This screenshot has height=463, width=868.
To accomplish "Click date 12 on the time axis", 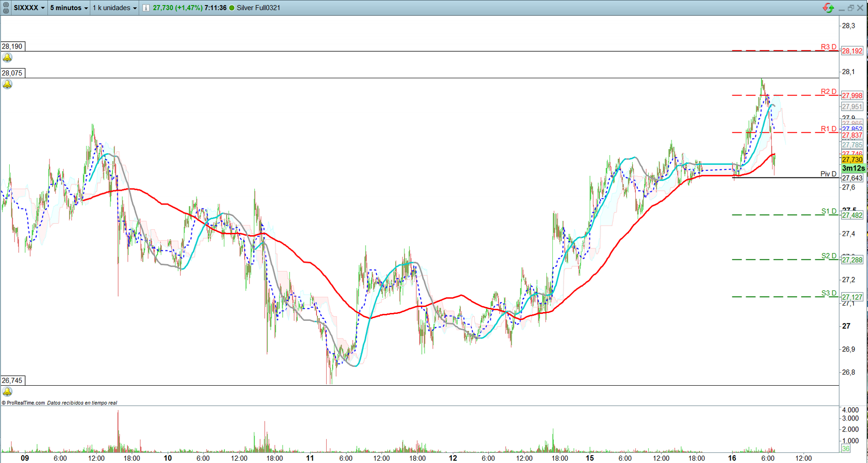I will point(453,458).
